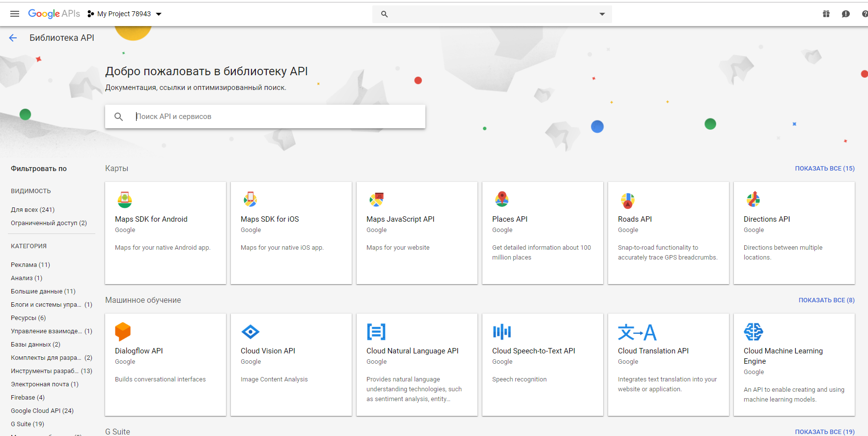Click the Cloud Vision API icon
The width and height of the screenshot is (868, 436).
pyautogui.click(x=251, y=332)
